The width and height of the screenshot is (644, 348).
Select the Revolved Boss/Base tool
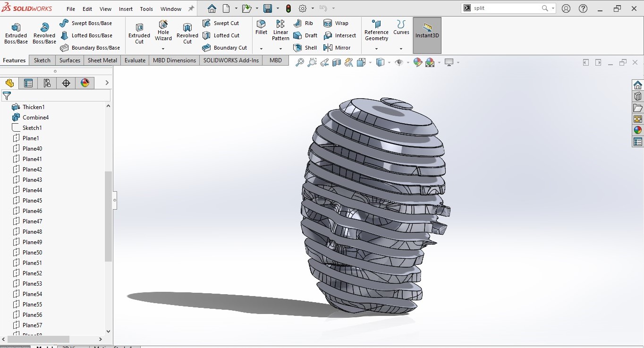(x=44, y=33)
